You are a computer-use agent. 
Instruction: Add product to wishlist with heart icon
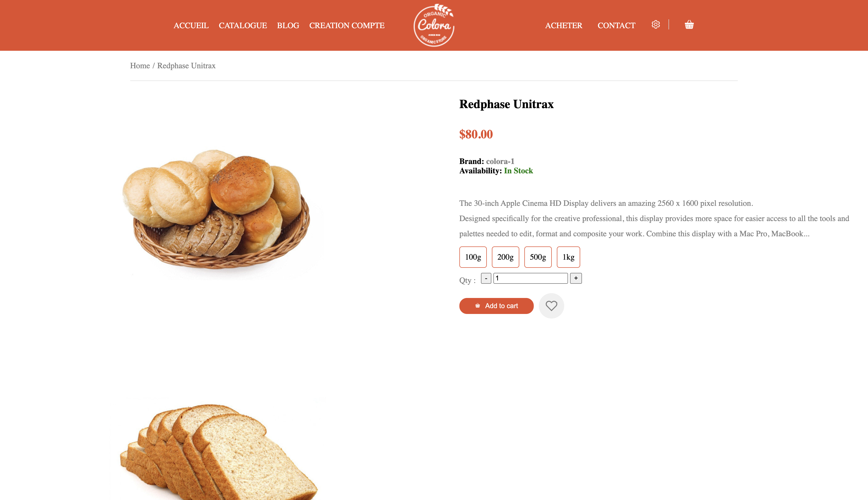(x=551, y=306)
